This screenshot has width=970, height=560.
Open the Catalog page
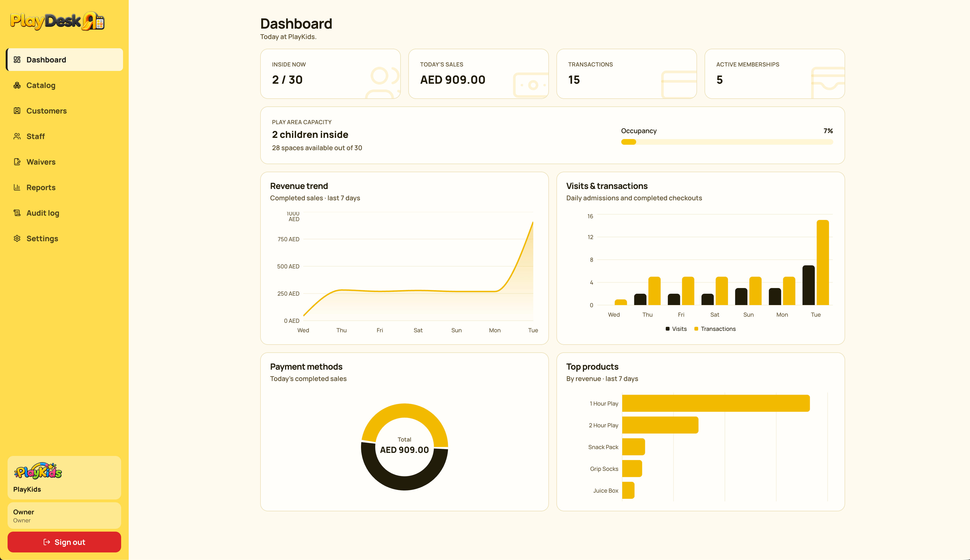[x=65, y=85]
